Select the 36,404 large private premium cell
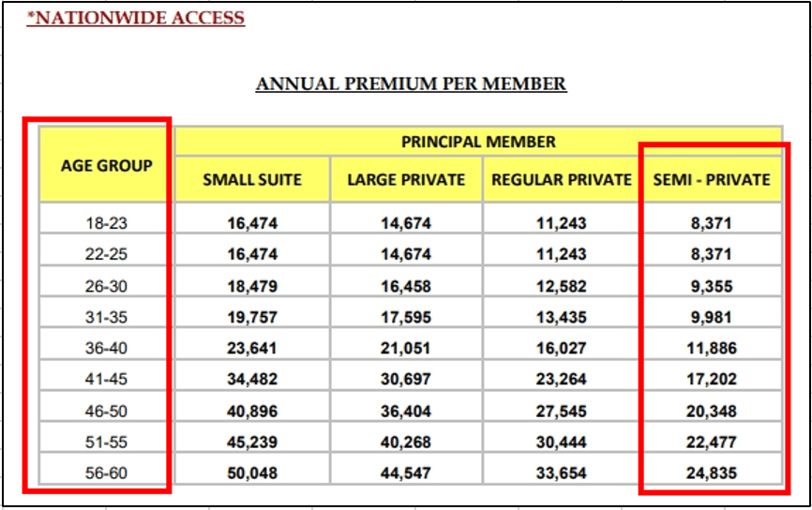Screen dimensions: 812x510 tap(406, 411)
